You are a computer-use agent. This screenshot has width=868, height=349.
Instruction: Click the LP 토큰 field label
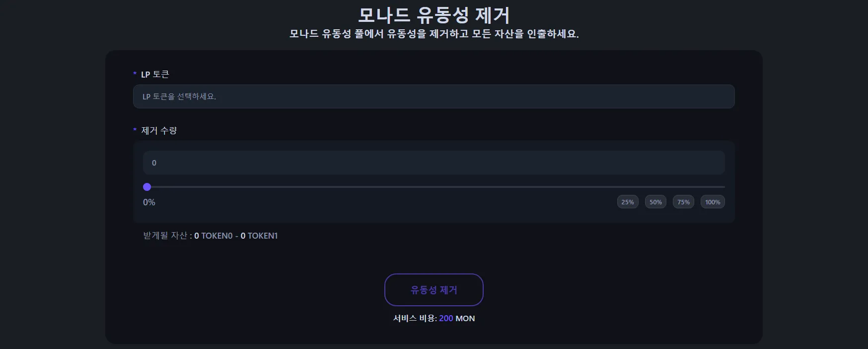[155, 74]
